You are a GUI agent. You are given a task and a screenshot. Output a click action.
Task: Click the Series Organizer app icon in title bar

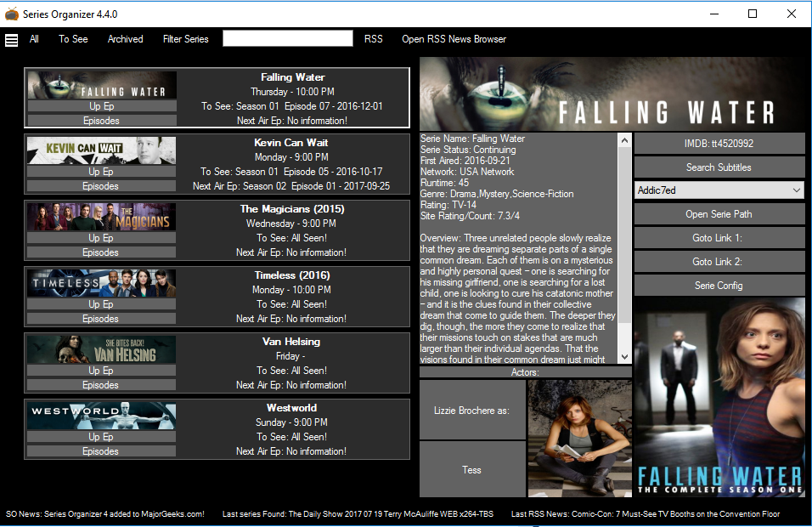[12, 14]
